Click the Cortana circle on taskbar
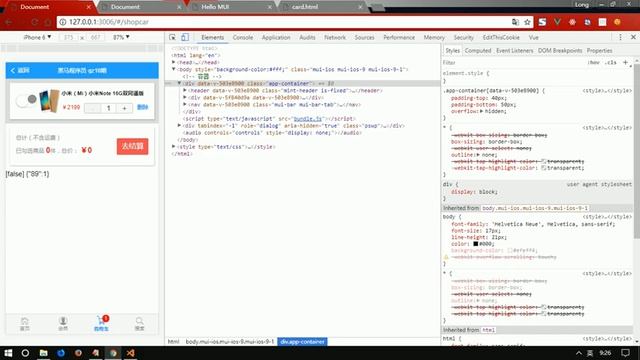 point(25,353)
